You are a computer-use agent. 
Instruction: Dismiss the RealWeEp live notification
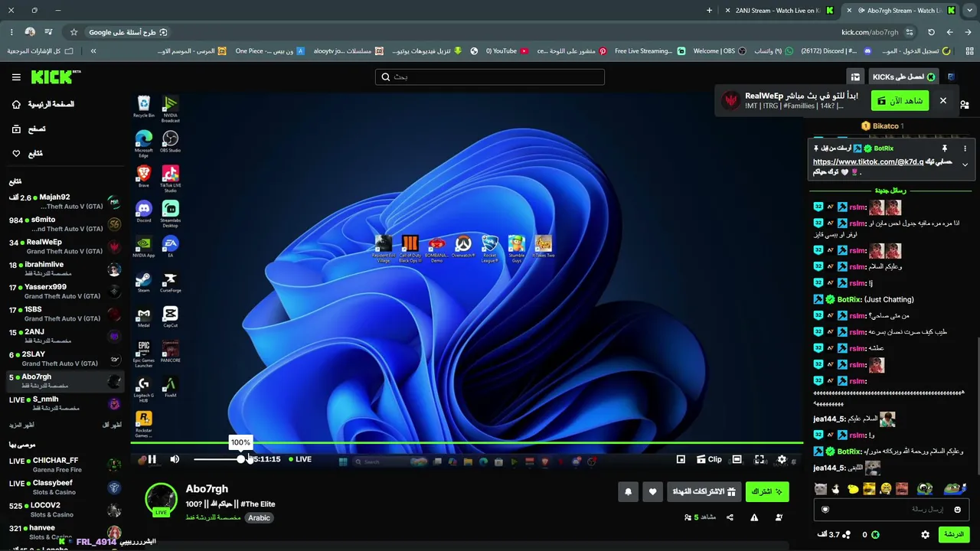(x=943, y=101)
